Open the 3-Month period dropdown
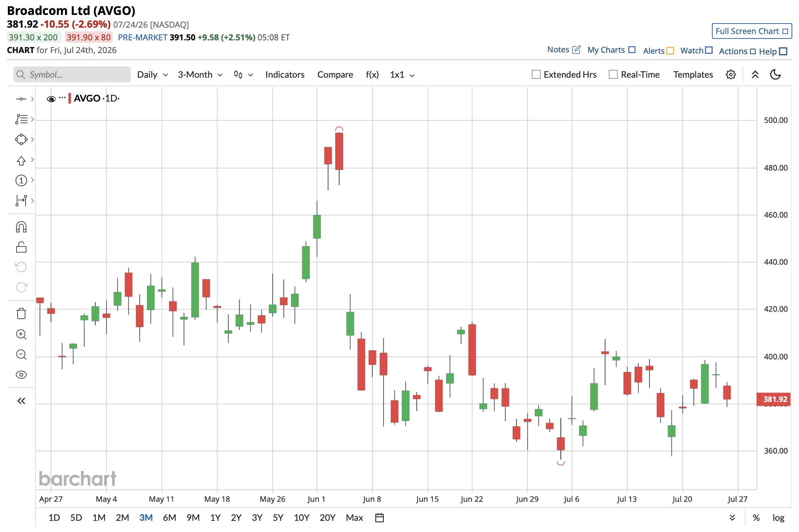The width and height of the screenshot is (799, 532). click(x=200, y=75)
